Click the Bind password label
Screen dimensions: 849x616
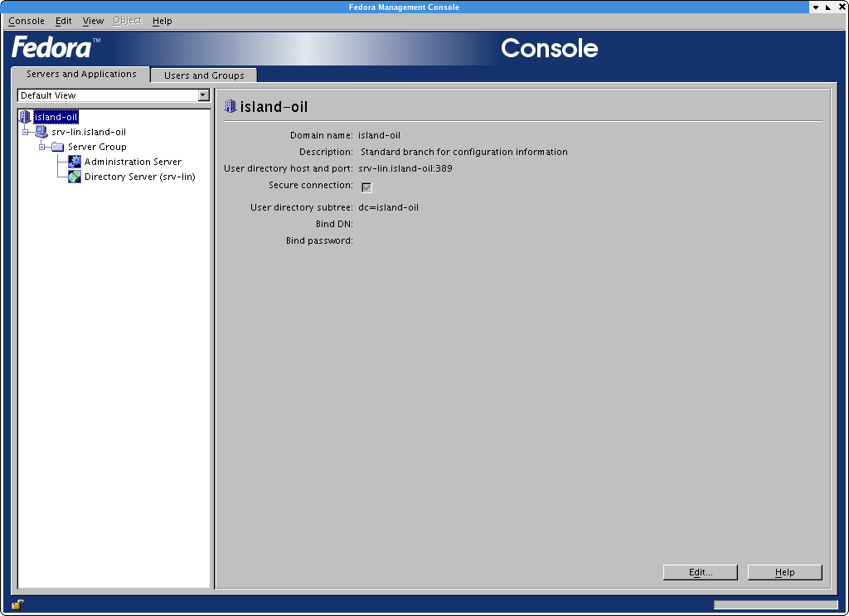point(319,241)
